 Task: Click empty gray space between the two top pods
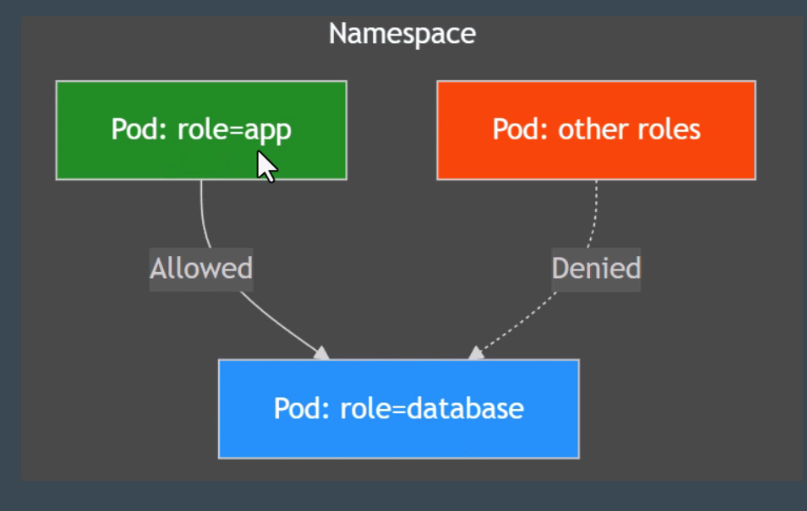pos(392,130)
